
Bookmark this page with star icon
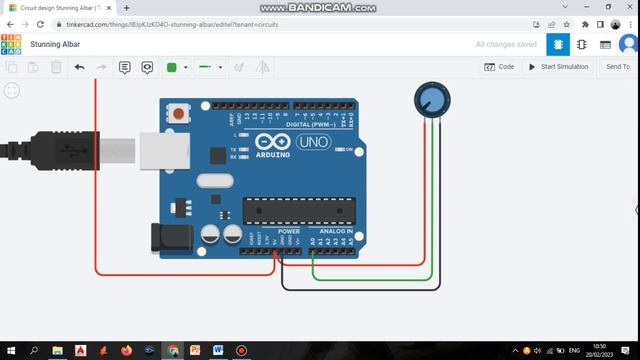567,24
